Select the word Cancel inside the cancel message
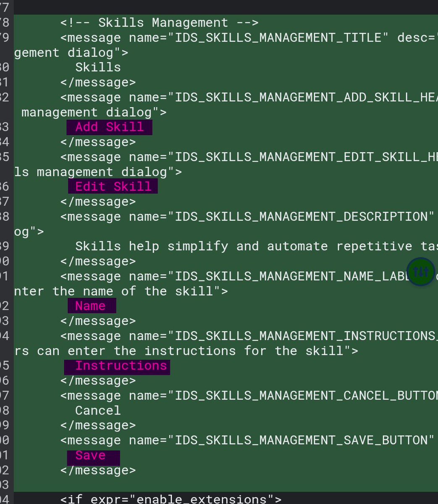 pos(97,410)
